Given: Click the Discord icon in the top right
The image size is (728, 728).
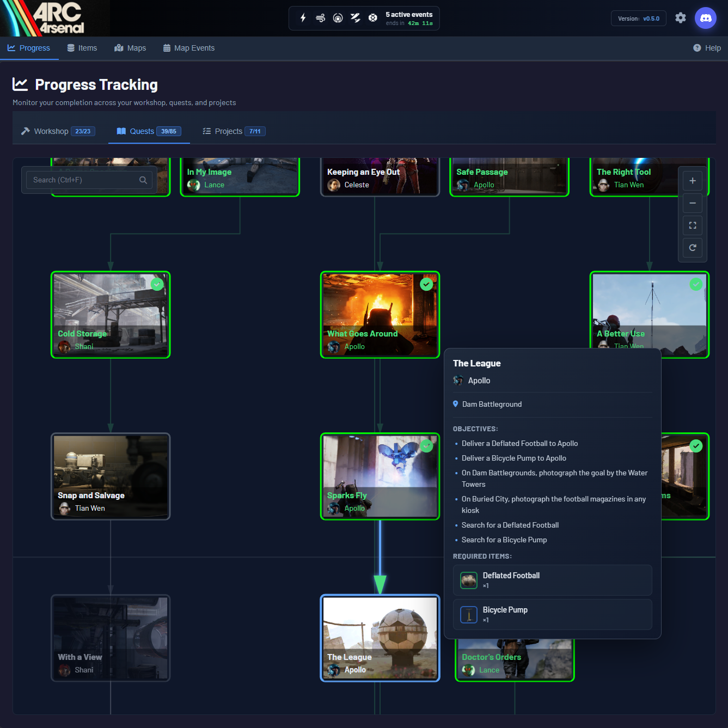Looking at the screenshot, I should 705,18.
